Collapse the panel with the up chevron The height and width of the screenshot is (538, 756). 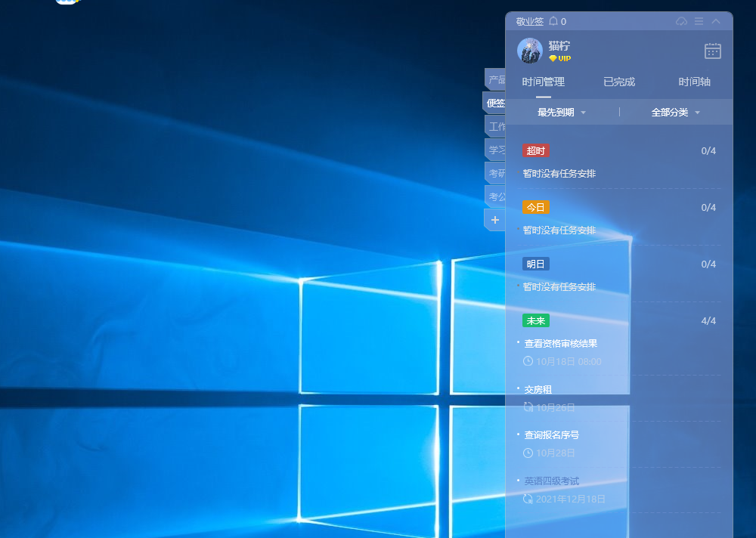[x=716, y=21]
